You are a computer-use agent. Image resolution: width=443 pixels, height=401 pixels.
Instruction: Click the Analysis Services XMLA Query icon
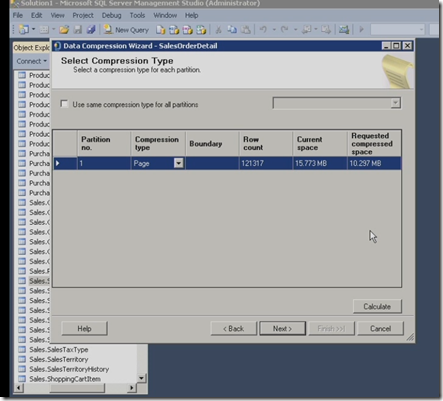[201, 30]
